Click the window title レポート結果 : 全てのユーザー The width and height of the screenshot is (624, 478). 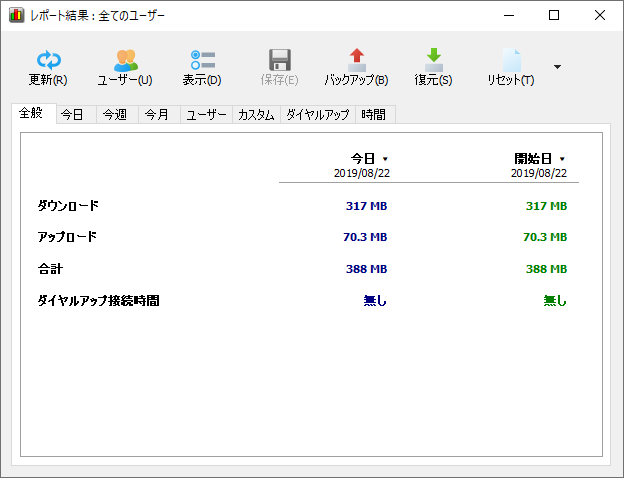pos(98,16)
